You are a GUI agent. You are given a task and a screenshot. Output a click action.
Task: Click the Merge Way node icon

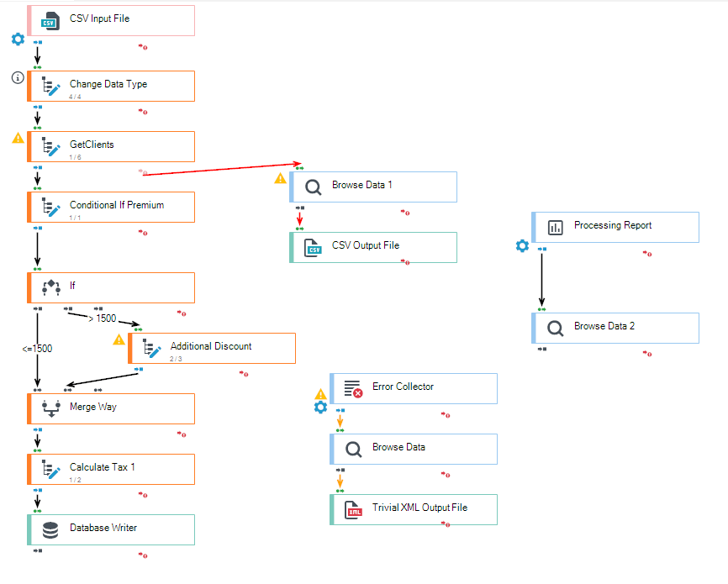[51, 408]
